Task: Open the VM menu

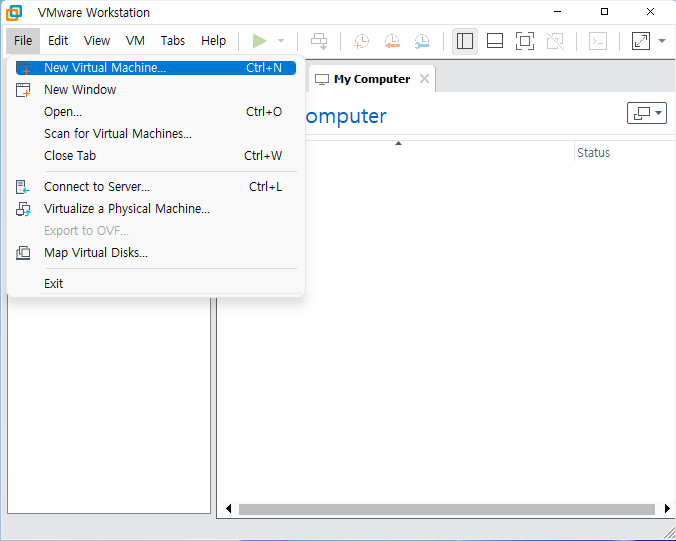Action: [x=135, y=41]
